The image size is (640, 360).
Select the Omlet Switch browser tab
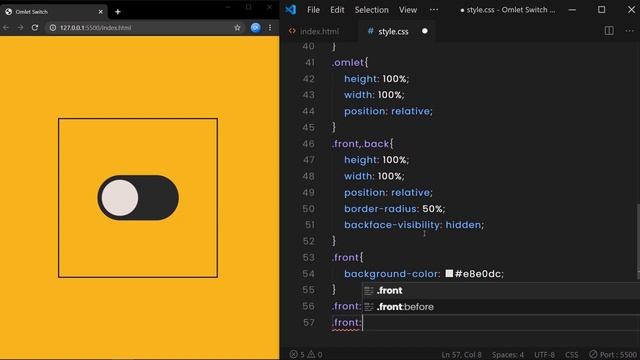53,12
